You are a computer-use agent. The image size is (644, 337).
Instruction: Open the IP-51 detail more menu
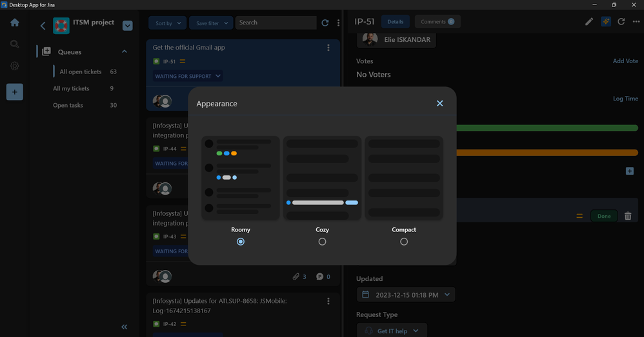(636, 22)
